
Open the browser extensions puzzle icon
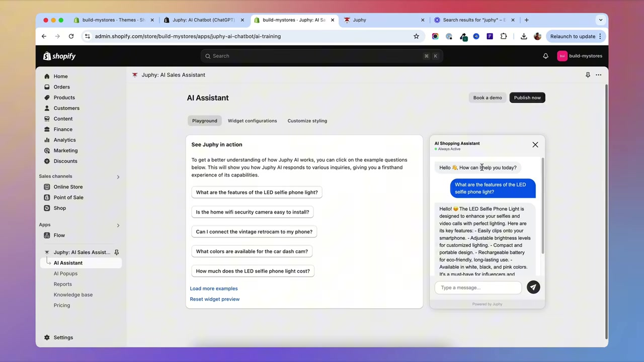pyautogui.click(x=504, y=36)
